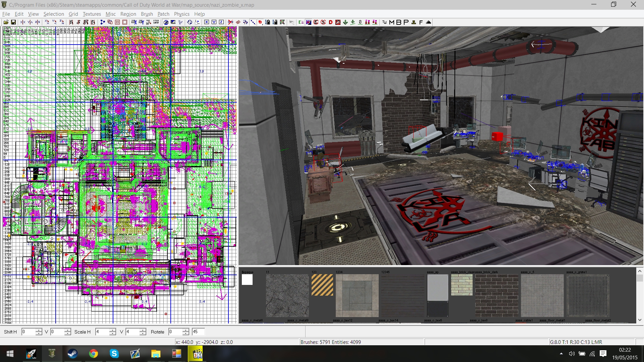
Task: Toggle the pressed red cube toolbar button
Action: pos(260,22)
